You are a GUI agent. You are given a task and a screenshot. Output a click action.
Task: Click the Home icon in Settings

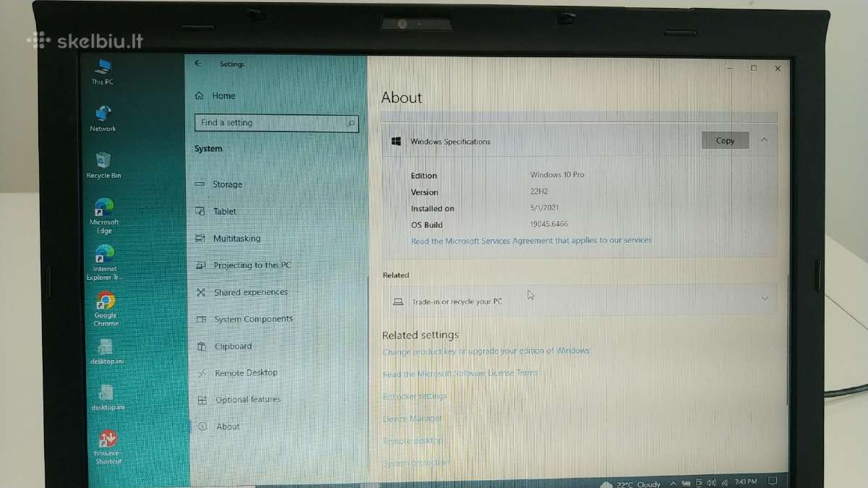click(200, 95)
